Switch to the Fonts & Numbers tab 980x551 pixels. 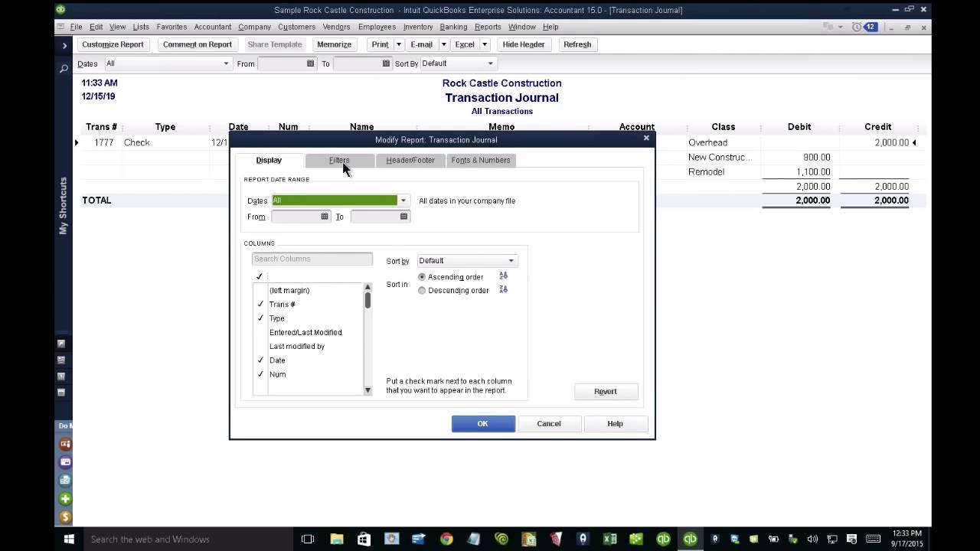[481, 160]
